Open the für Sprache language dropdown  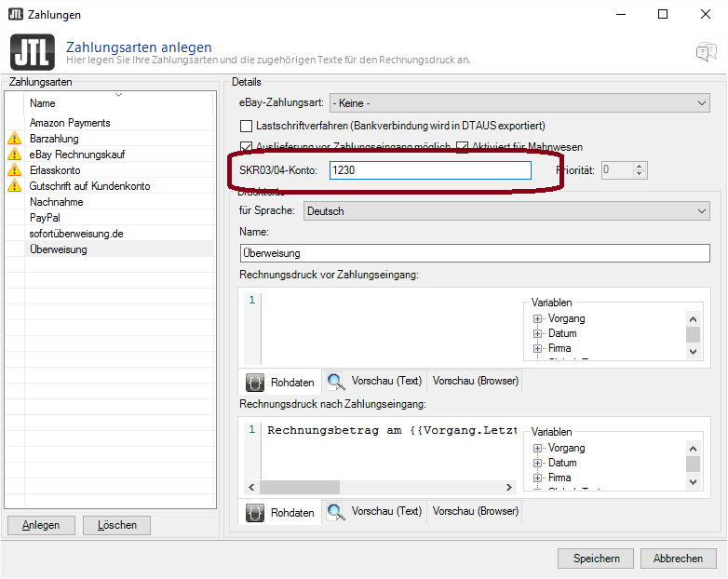(506, 211)
